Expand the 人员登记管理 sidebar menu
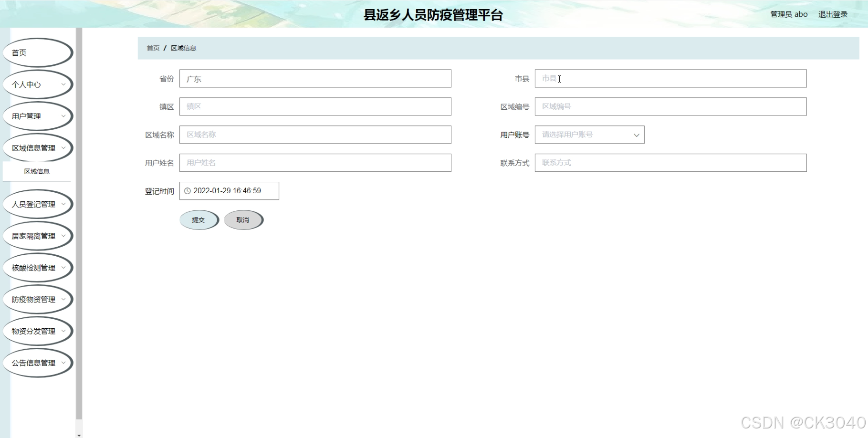868x438 pixels. [38, 204]
